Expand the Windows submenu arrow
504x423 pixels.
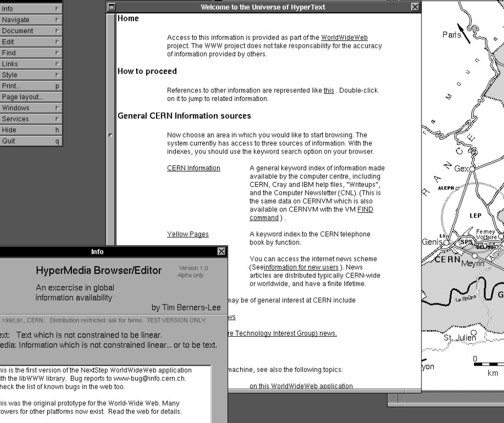57,108
